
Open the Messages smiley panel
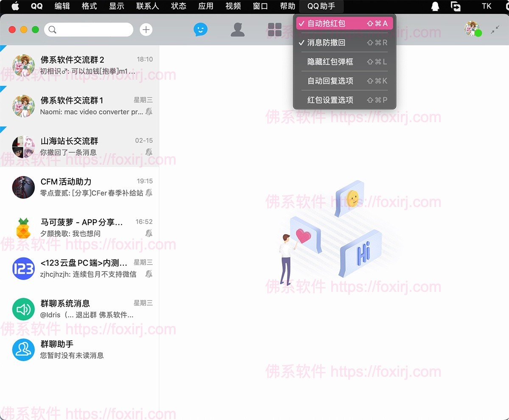[x=201, y=30]
